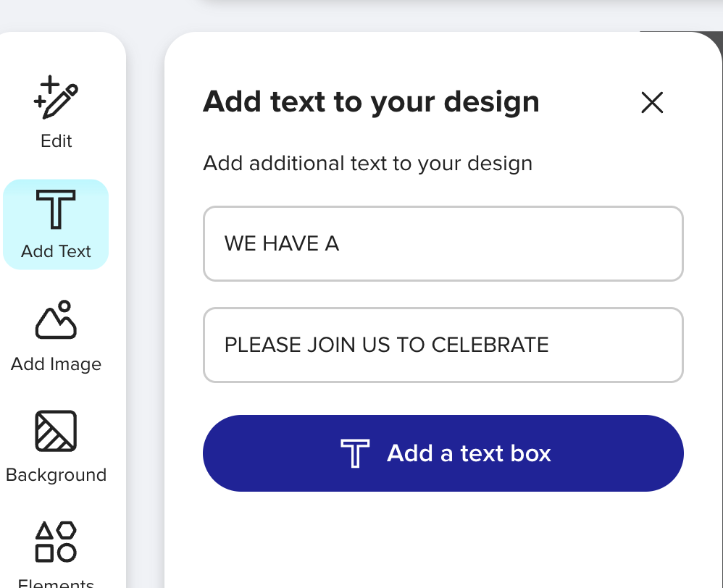
Task: Click the 'Add additional text to your design' subtitle
Action: [367, 164]
